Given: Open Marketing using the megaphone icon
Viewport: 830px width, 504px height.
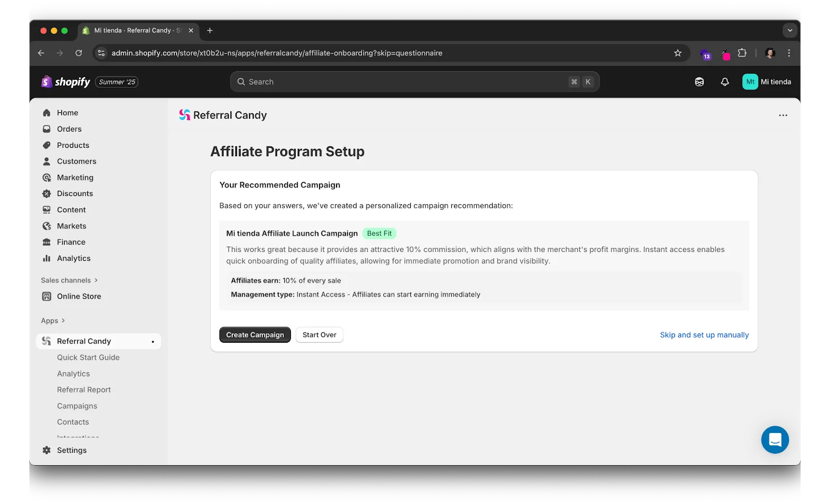Looking at the screenshot, I should (47, 177).
